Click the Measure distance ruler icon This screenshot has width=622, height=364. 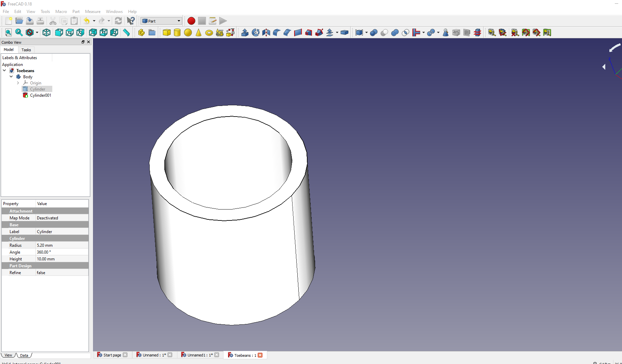126,32
